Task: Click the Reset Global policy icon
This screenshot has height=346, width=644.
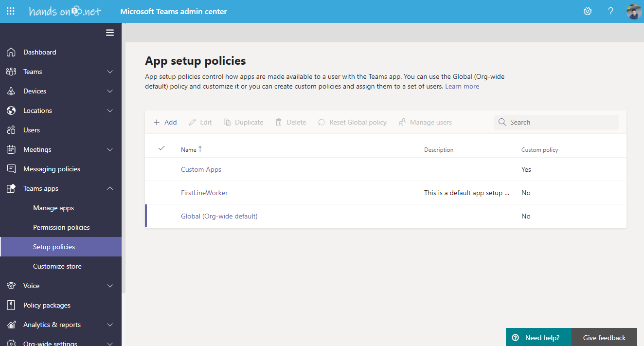Action: coord(321,122)
